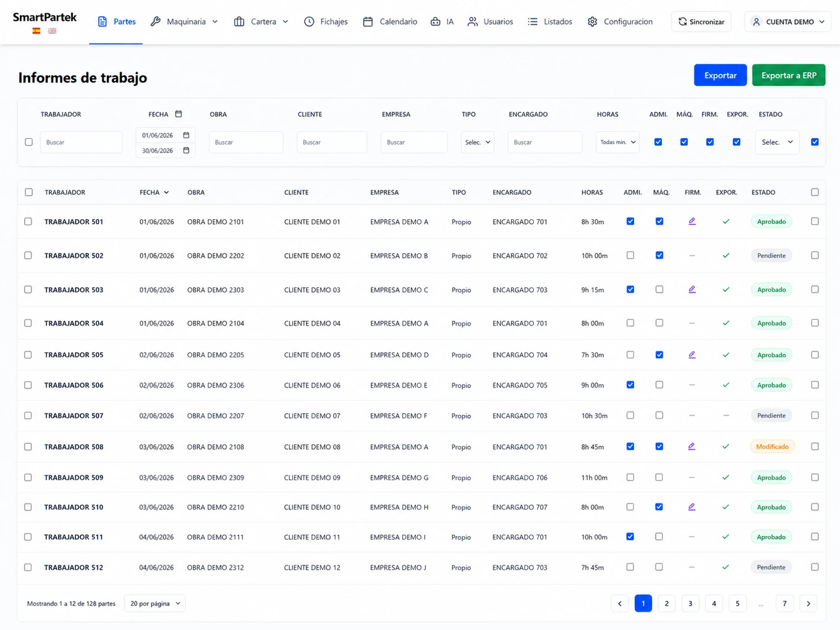Open the signature icon on TRABAJADOR 508 row

pyautogui.click(x=691, y=447)
